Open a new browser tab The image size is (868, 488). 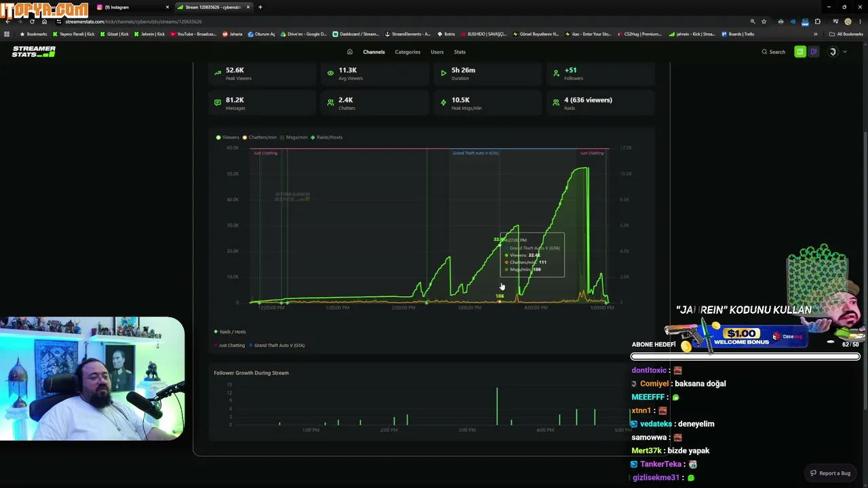point(260,7)
